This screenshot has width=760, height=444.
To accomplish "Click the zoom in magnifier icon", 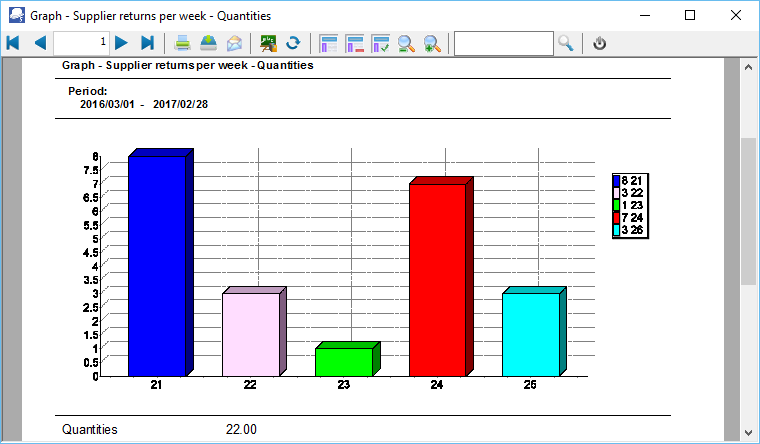I will click(x=432, y=43).
